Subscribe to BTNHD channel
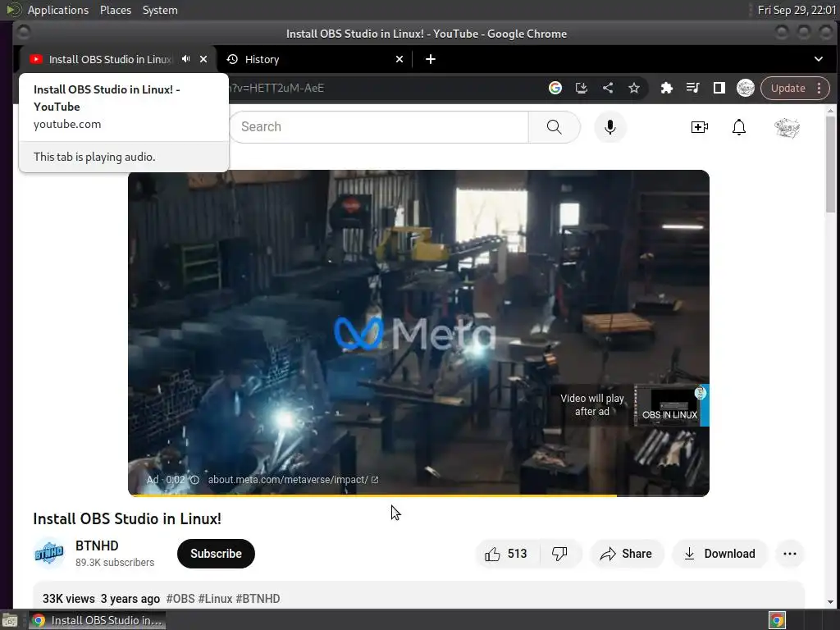 pyautogui.click(x=216, y=554)
